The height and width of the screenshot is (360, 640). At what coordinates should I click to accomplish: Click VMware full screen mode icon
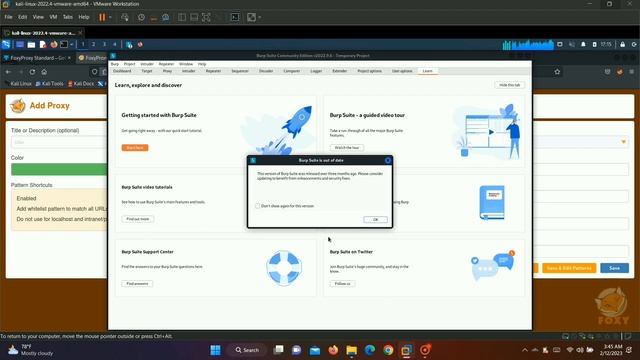(x=206, y=17)
